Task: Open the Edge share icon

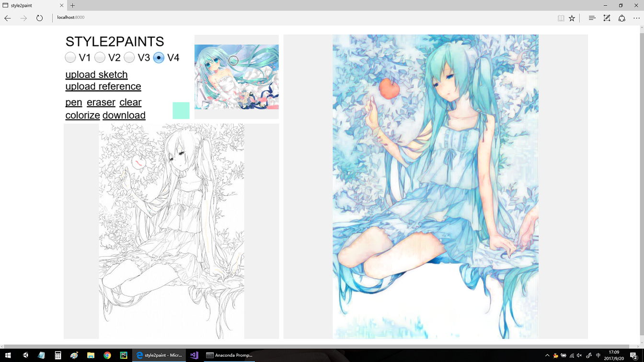Action: [621, 18]
